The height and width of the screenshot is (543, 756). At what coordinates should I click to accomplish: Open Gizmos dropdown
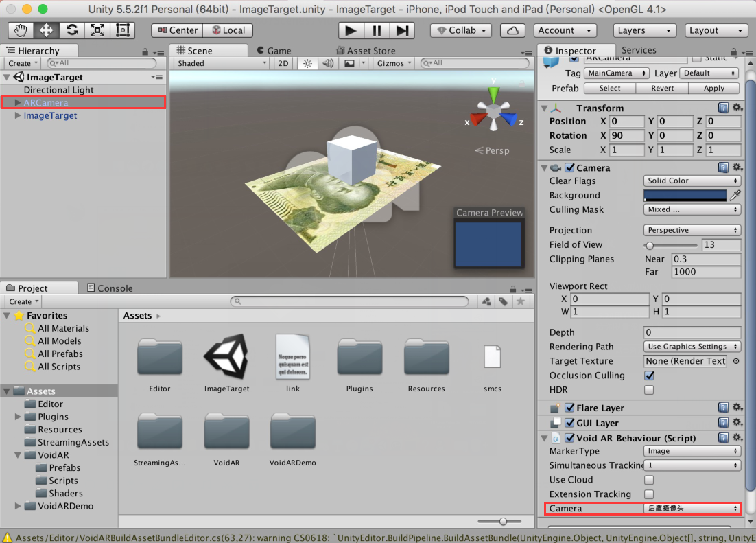point(394,63)
